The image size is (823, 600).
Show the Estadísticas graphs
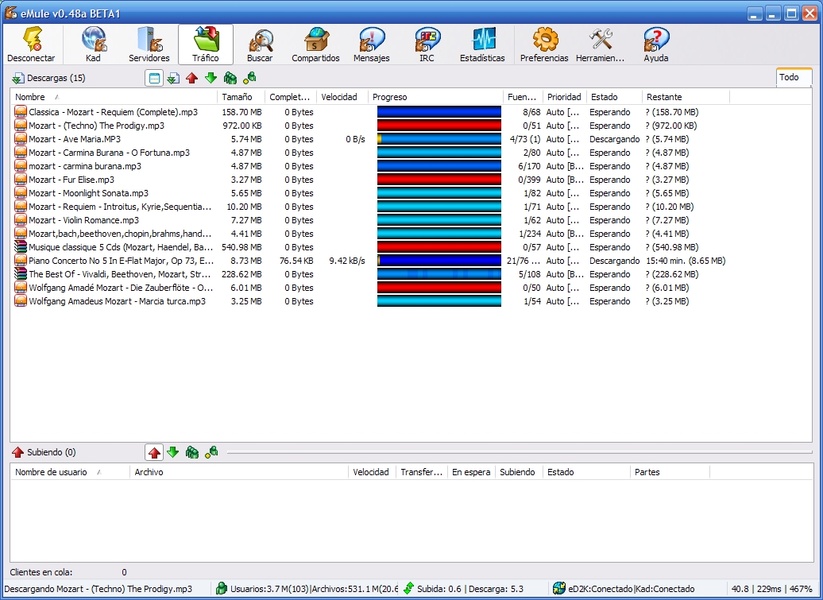tap(483, 45)
